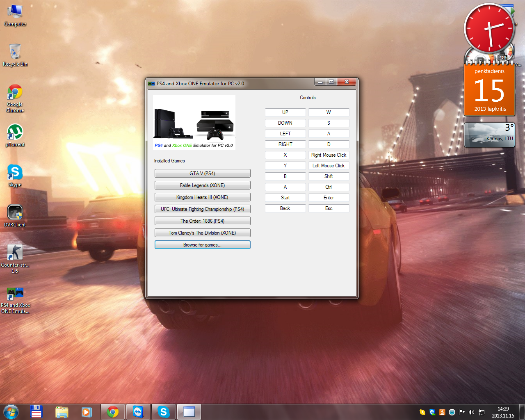525x420 pixels.
Task: Click the Windows Start orb
Action: click(x=11, y=412)
